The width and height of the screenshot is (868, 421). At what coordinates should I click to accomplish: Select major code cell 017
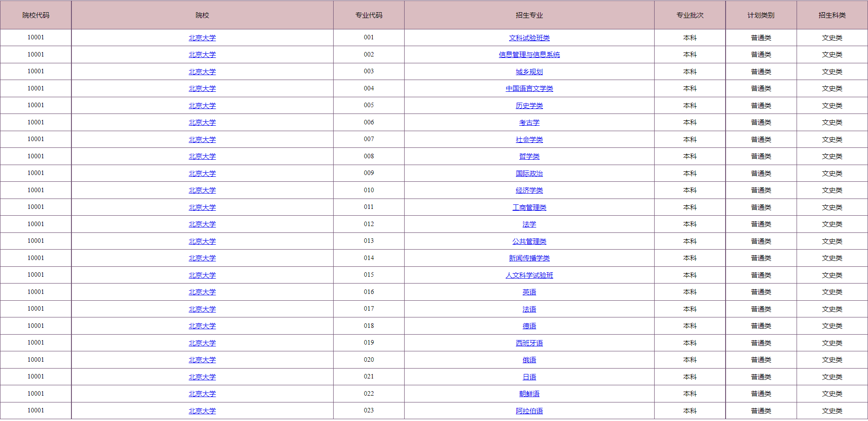pyautogui.click(x=369, y=309)
